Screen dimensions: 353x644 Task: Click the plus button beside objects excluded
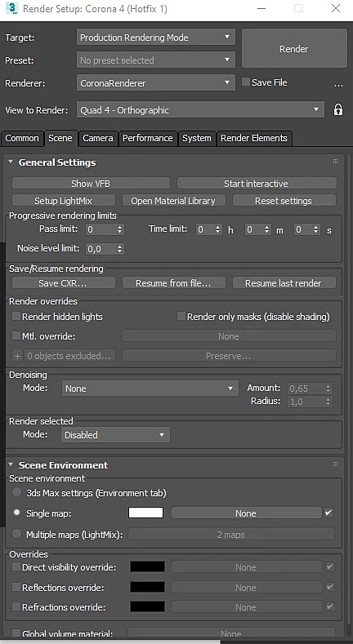point(17,356)
